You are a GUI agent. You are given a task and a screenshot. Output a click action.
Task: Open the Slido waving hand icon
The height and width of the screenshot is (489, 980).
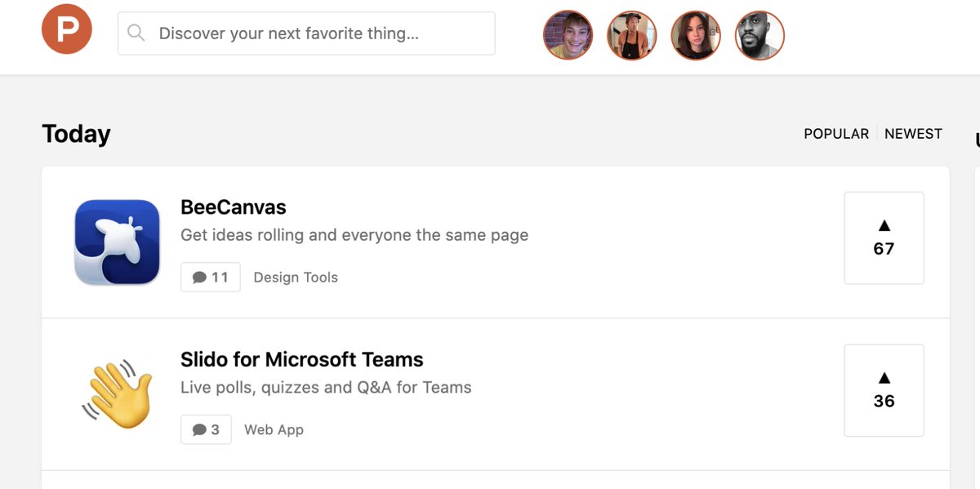click(117, 394)
